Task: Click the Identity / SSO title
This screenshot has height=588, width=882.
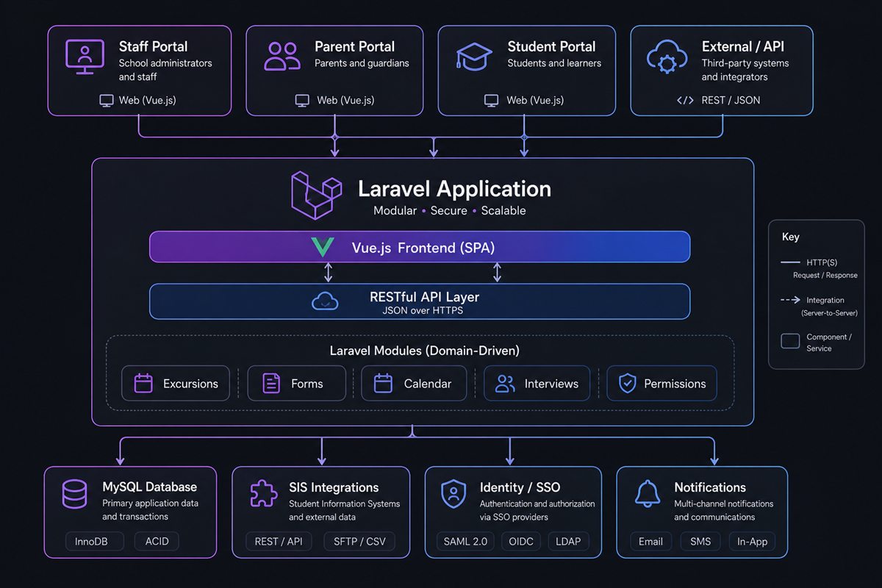Action: coord(520,487)
